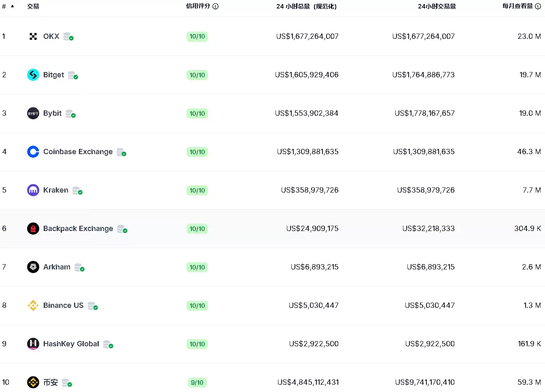
Task: Click info icon beside 每月查看量 header
Action: [x=538, y=6]
